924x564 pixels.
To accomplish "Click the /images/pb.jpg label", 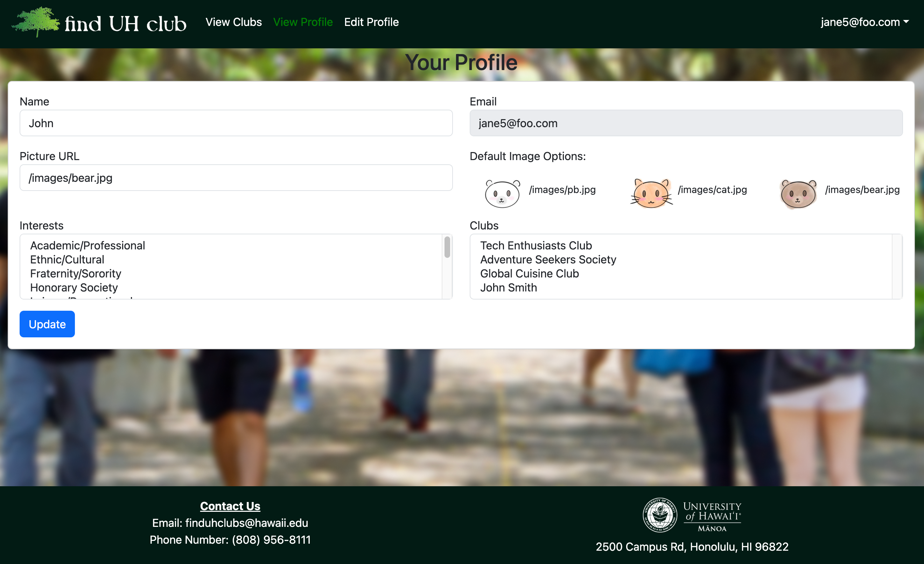I will [x=562, y=190].
